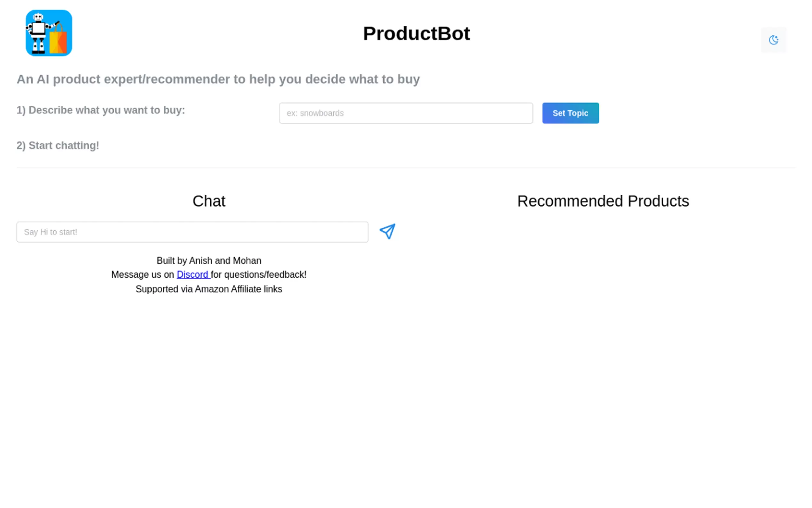Click 'Supported via Amazon Affiliate links' text
Viewport: 812px width, 508px height.
click(209, 289)
